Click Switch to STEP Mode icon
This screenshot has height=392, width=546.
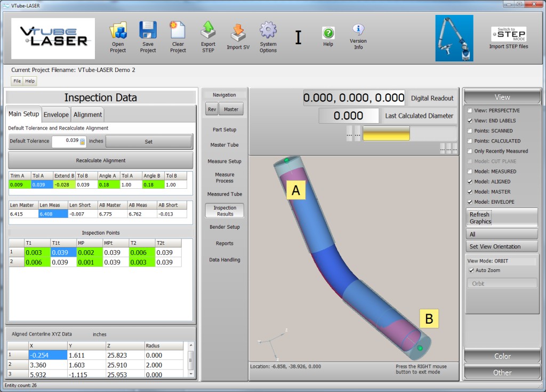click(x=508, y=34)
